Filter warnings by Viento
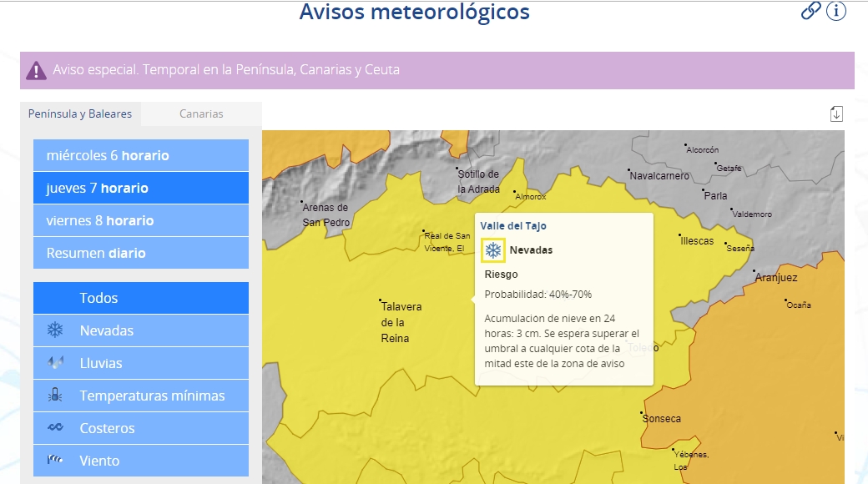Image resolution: width=868 pixels, height=484 pixels. pyautogui.click(x=140, y=460)
